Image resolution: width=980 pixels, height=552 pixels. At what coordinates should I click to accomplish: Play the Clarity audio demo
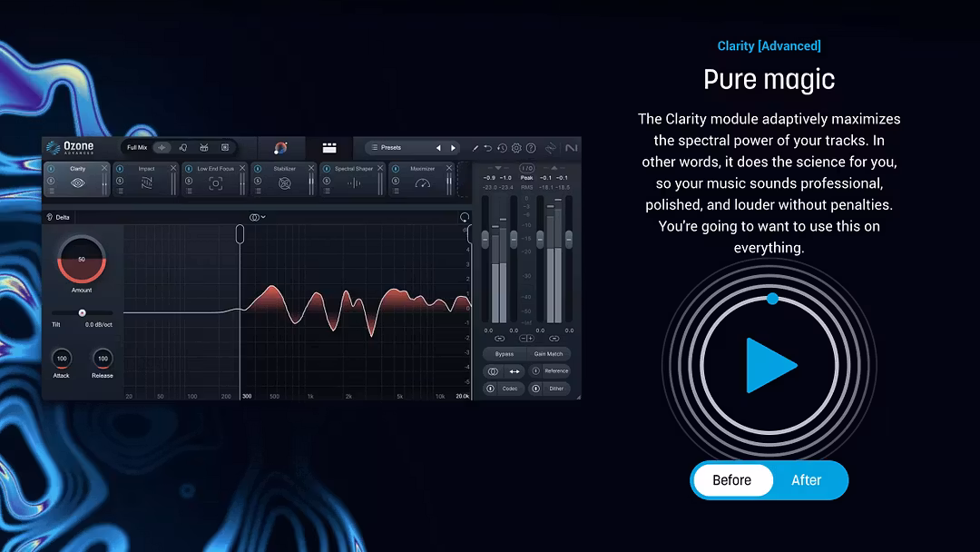[770, 366]
